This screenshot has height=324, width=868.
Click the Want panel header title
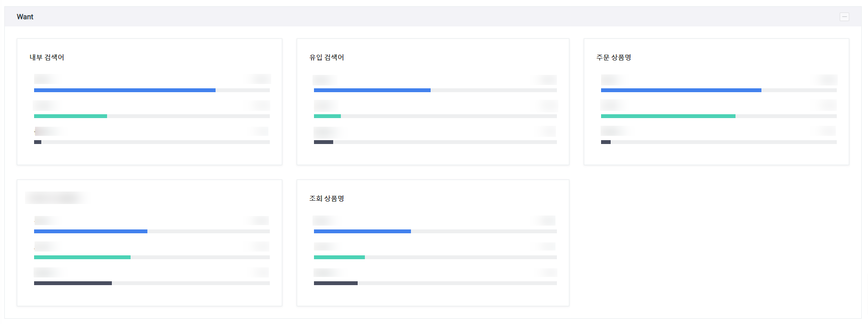point(25,17)
